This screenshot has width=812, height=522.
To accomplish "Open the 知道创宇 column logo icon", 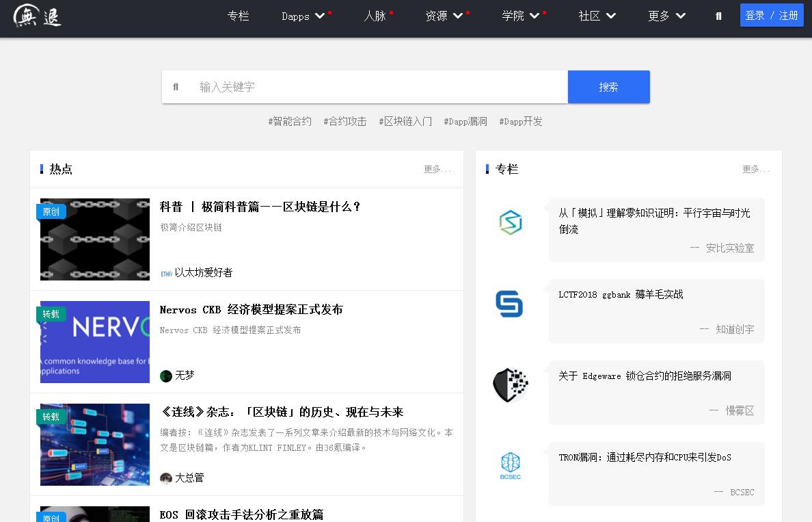I will (509, 304).
